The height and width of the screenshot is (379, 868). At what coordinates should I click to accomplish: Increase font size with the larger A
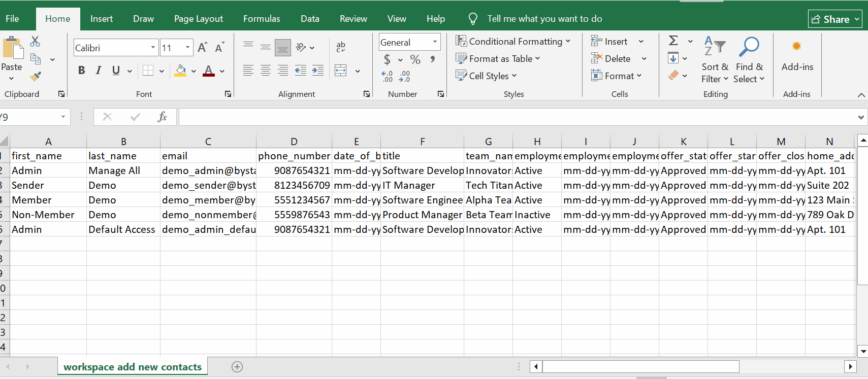click(x=202, y=48)
